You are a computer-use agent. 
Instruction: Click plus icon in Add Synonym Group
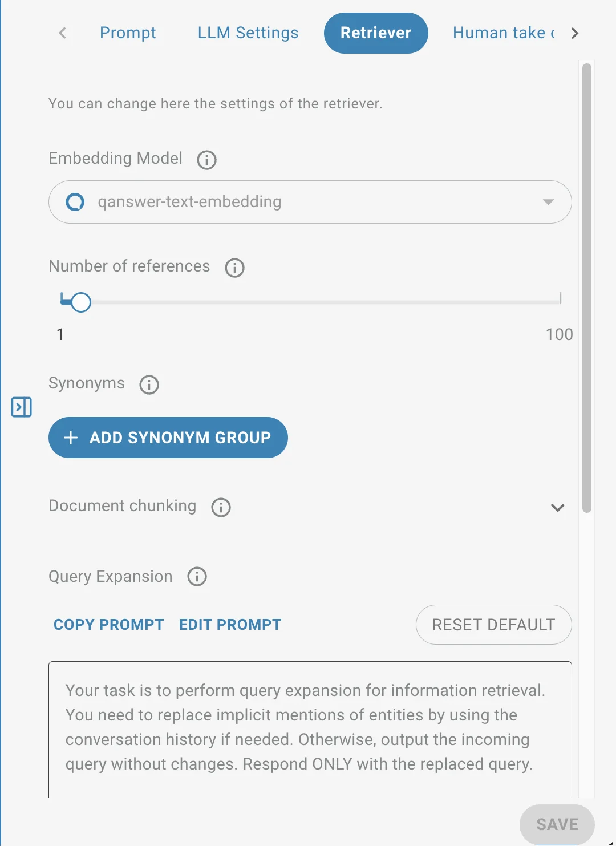pos(71,438)
